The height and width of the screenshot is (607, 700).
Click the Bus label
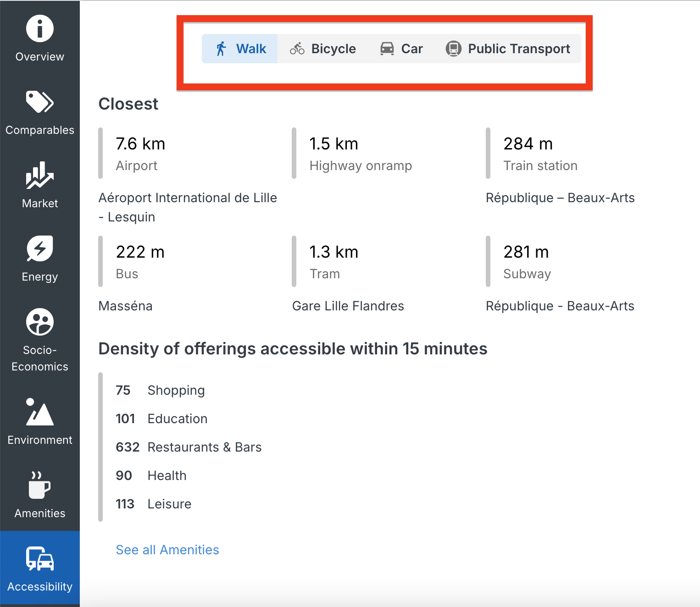point(127,274)
